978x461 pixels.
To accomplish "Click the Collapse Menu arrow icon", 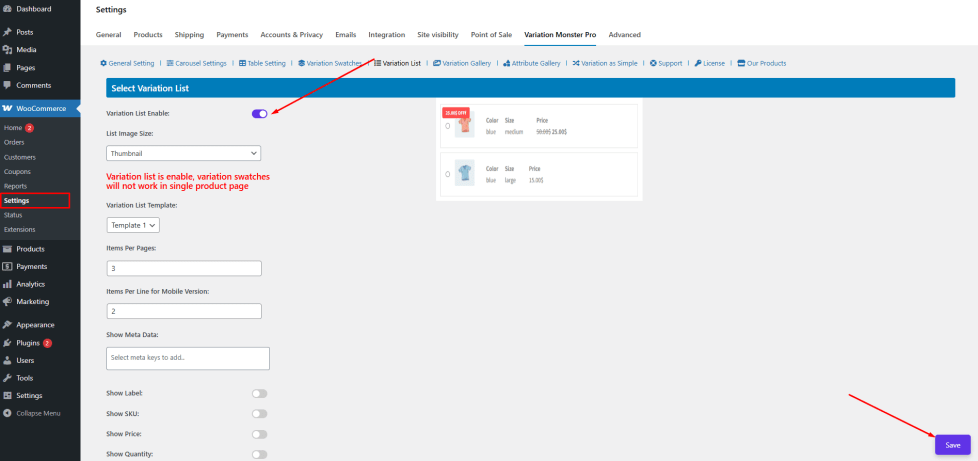I will pyautogui.click(x=7, y=413).
